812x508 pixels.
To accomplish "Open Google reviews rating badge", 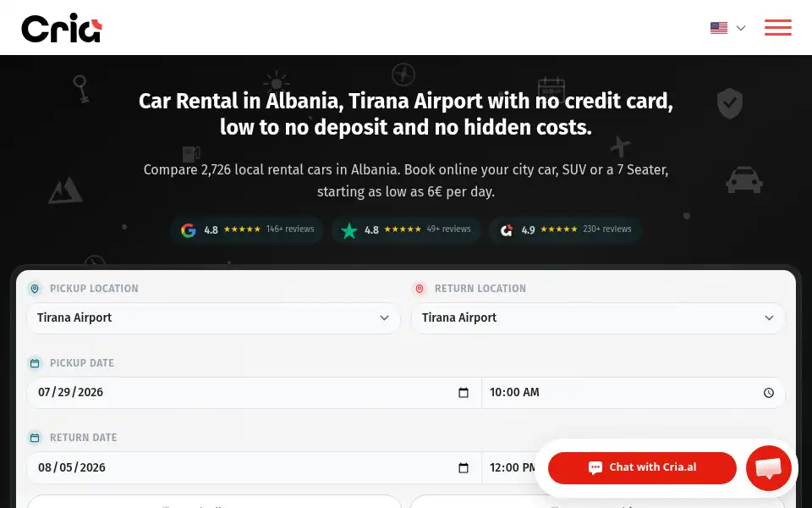I will coord(247,229).
